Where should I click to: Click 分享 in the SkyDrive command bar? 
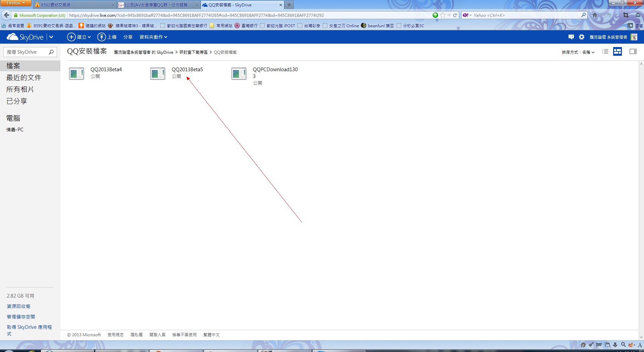click(128, 37)
